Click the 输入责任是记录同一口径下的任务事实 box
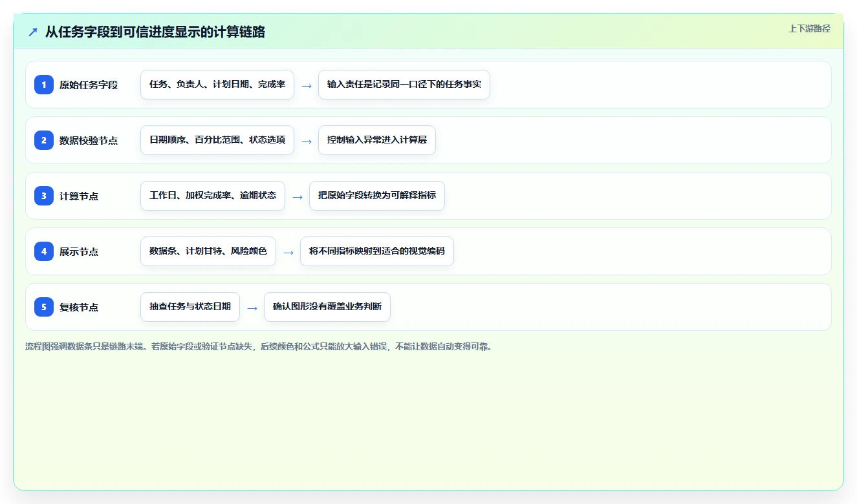This screenshot has height=504, width=857. coord(404,85)
